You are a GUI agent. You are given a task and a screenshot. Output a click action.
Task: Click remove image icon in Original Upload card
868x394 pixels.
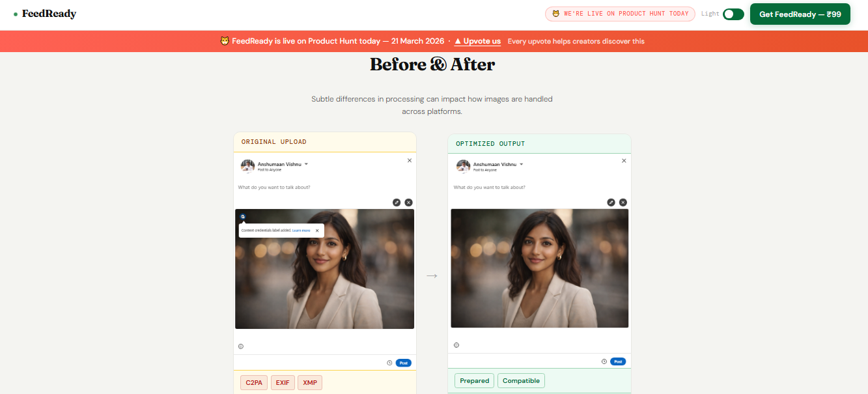[408, 203]
